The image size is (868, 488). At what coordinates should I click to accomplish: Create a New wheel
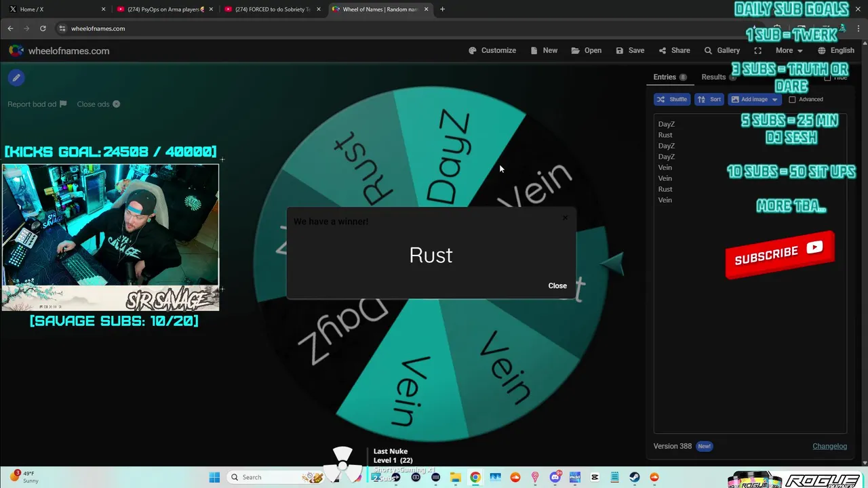(x=544, y=51)
